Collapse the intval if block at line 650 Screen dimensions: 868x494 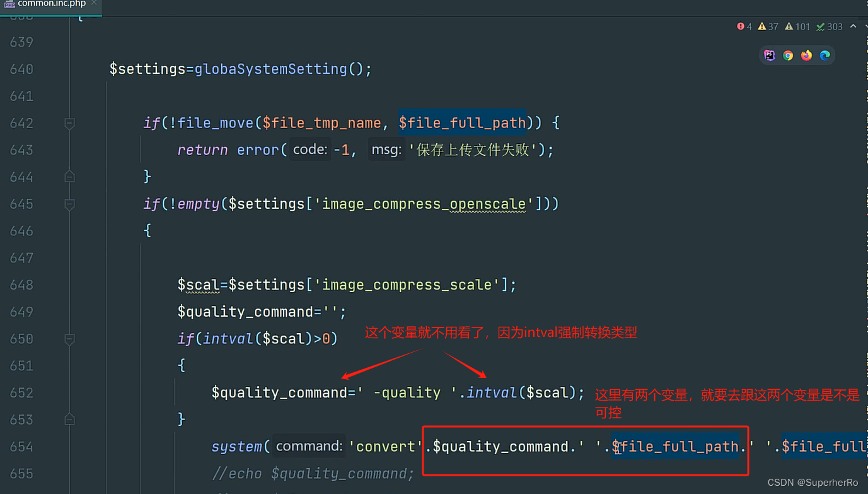tap(70, 339)
